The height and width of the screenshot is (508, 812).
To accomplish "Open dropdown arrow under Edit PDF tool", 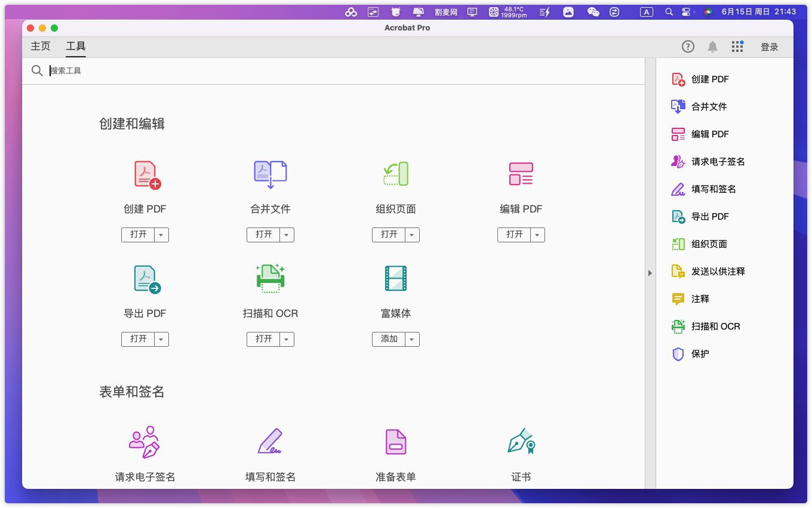I will 537,235.
